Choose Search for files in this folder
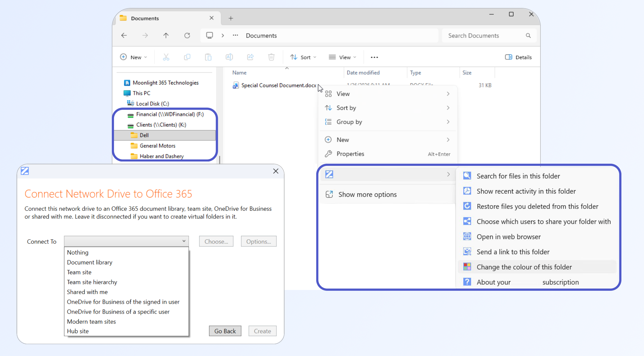 (x=536, y=176)
